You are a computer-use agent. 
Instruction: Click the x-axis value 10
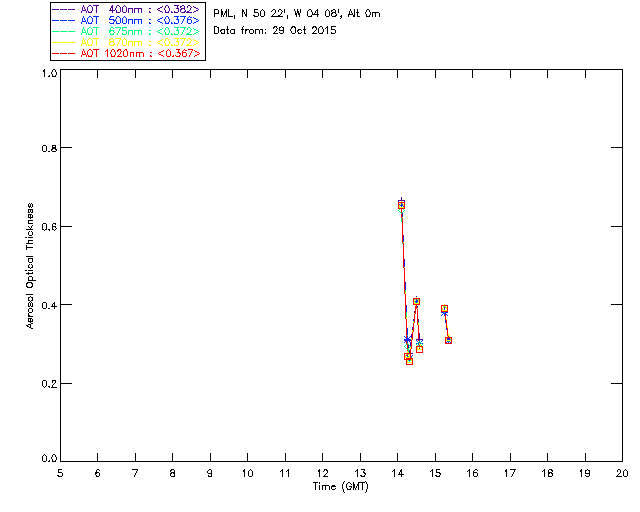click(247, 474)
